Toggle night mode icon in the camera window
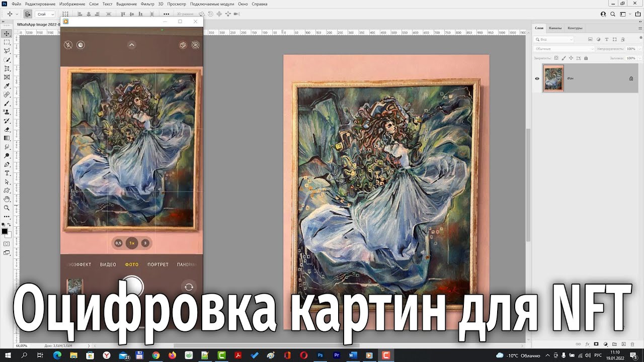The width and height of the screenshot is (644, 362). point(80,45)
